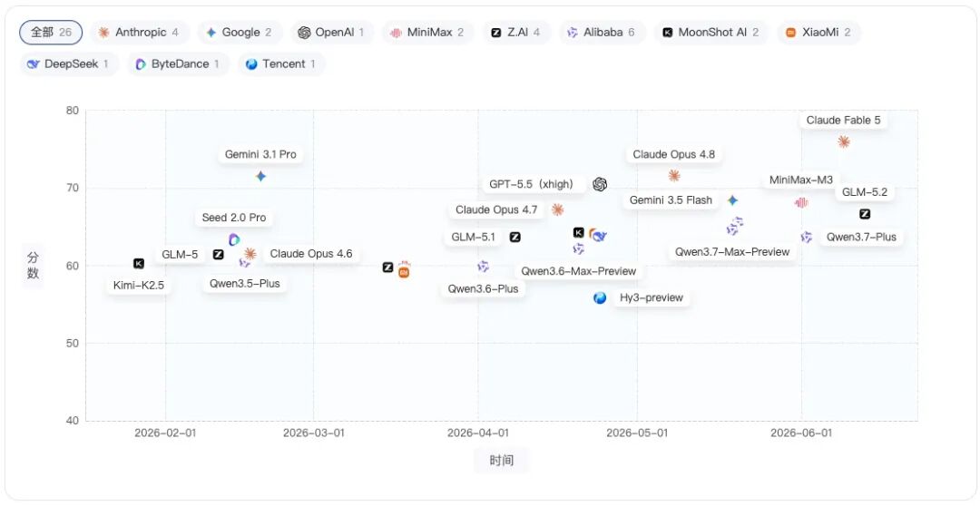
Task: Click the Qwen3.5-Plus data point icon
Action: (244, 263)
